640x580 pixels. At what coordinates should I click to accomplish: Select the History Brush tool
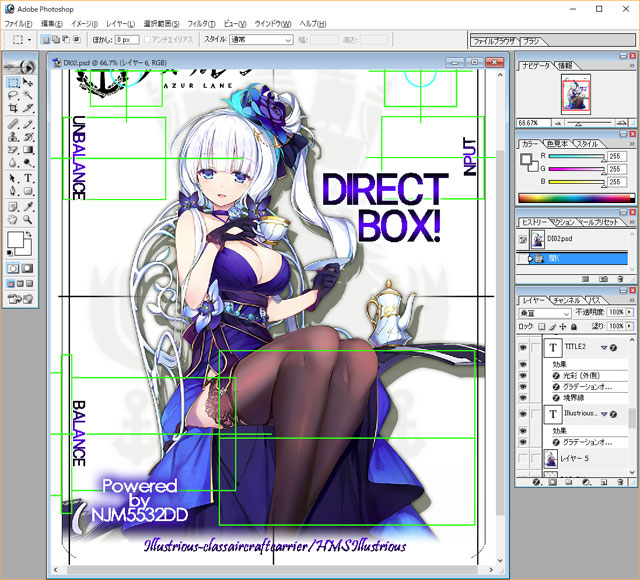coord(28,137)
